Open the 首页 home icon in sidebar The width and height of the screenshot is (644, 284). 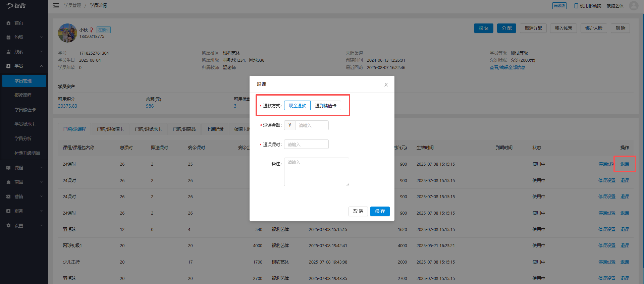[x=8, y=23]
